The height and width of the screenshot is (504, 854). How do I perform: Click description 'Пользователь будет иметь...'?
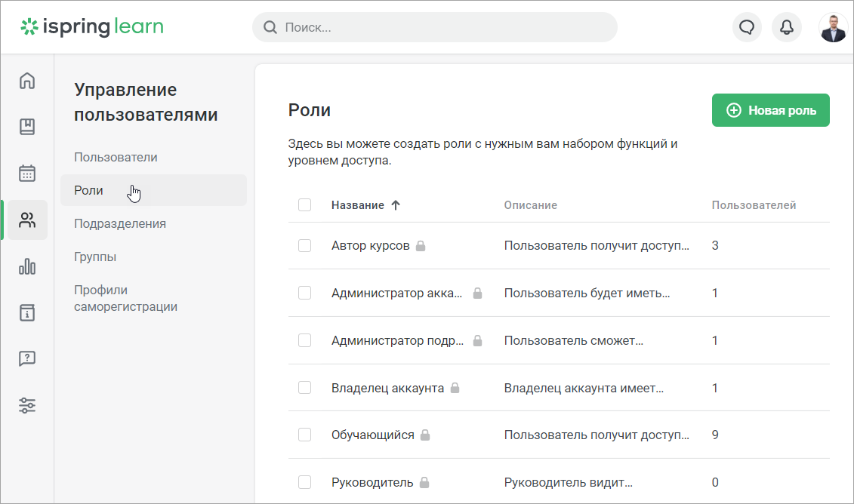(x=587, y=293)
